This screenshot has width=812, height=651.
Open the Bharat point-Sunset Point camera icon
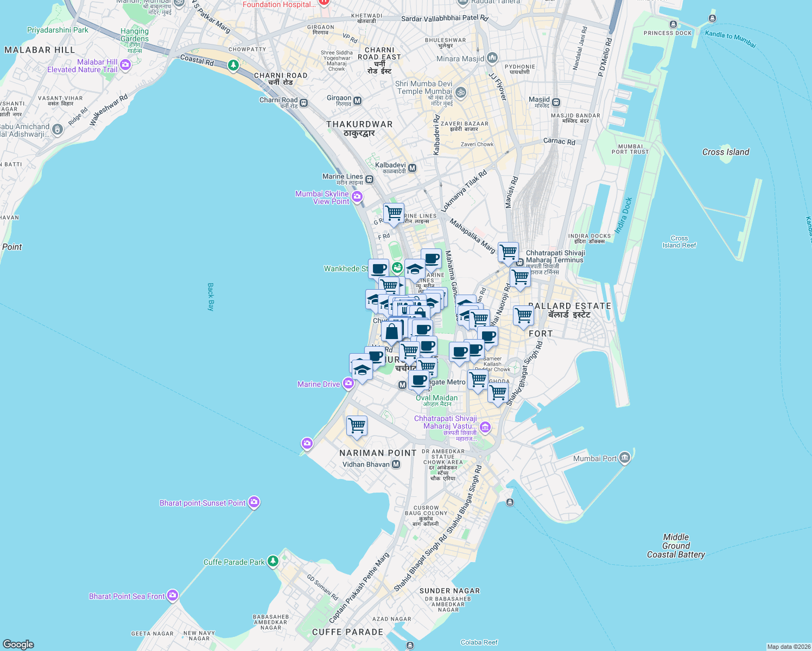tap(254, 502)
